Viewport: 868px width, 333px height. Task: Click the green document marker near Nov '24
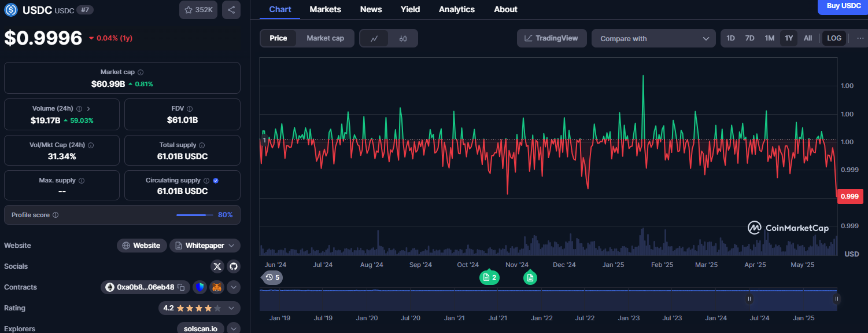tap(530, 278)
